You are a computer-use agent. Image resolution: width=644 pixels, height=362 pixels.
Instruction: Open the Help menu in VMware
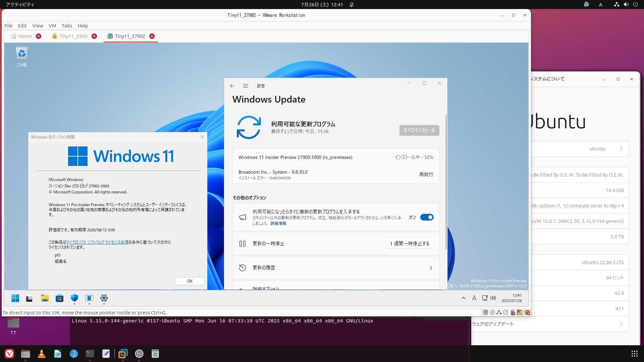83,26
